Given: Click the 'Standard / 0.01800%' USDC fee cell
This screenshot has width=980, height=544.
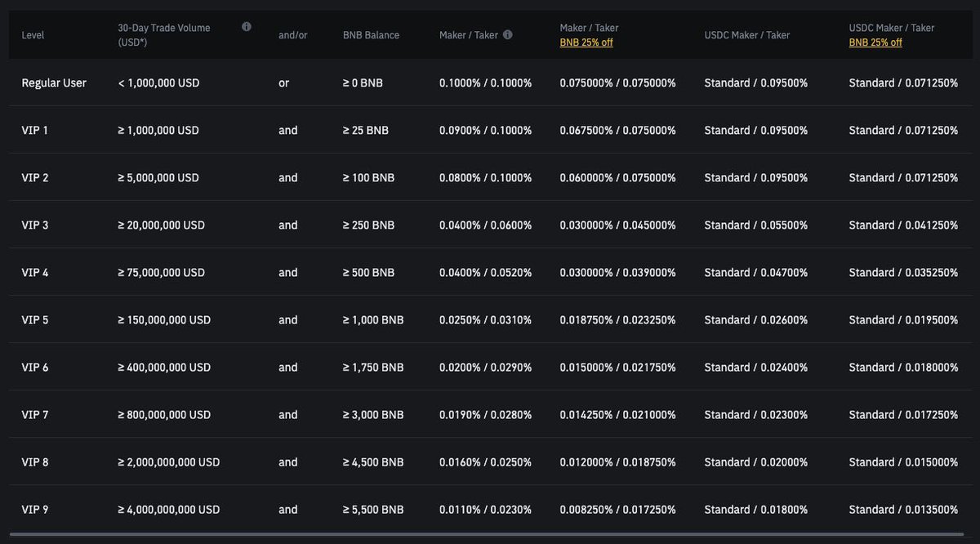Looking at the screenshot, I should pos(756,509).
